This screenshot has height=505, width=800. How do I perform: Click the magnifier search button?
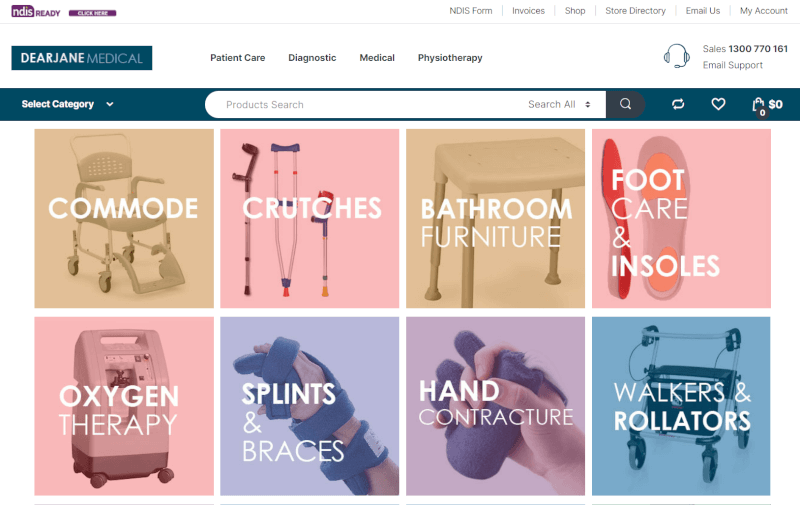626,104
